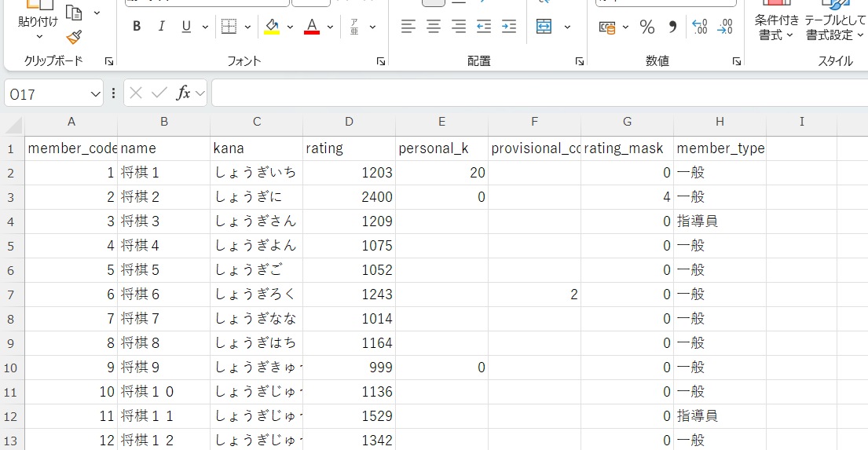Click the Format Painter brush icon
This screenshot has height=450, width=868.
pyautogui.click(x=74, y=37)
